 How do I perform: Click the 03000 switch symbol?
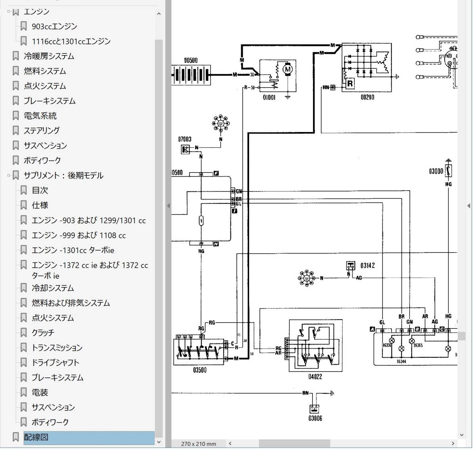(x=449, y=171)
